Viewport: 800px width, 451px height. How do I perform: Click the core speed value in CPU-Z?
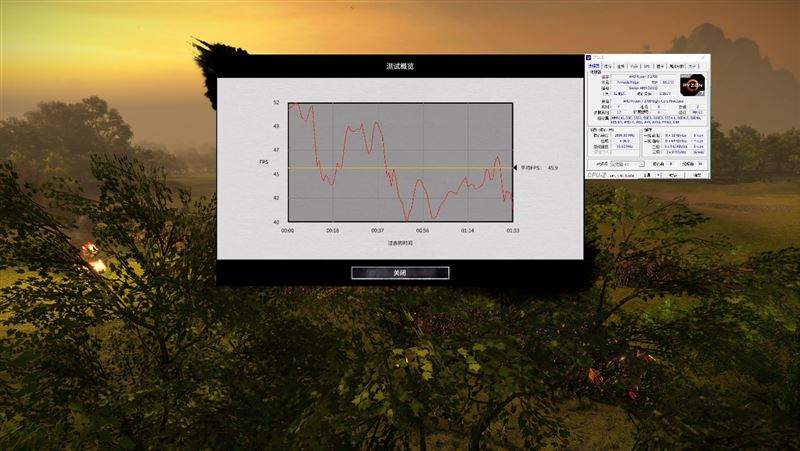pyautogui.click(x=625, y=135)
